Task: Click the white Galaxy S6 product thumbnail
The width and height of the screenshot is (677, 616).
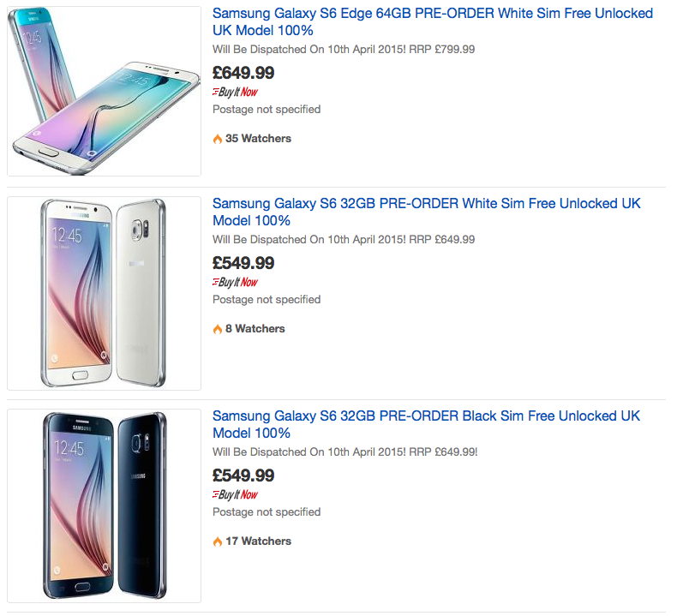Action: (x=104, y=293)
